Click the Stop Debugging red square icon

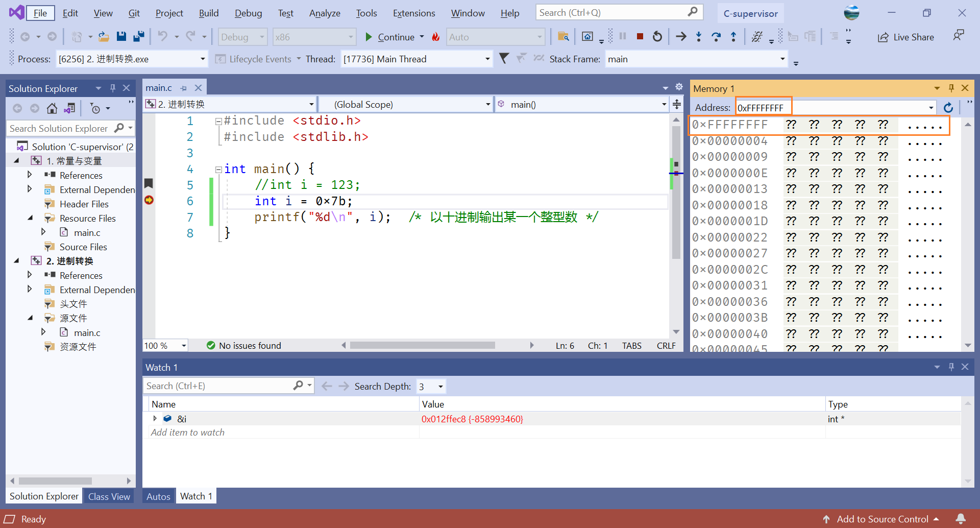[640, 36]
